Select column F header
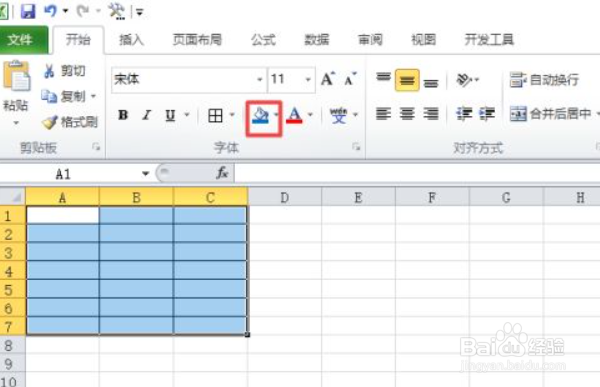This screenshot has height=387, width=600. [432, 197]
